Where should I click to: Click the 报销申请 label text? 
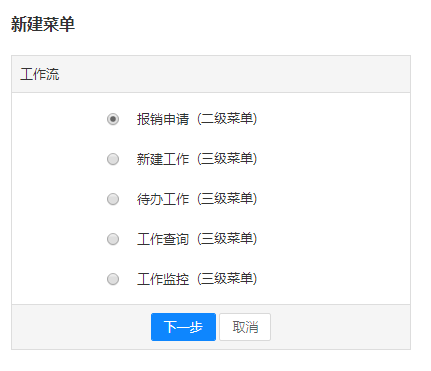[x=163, y=119]
